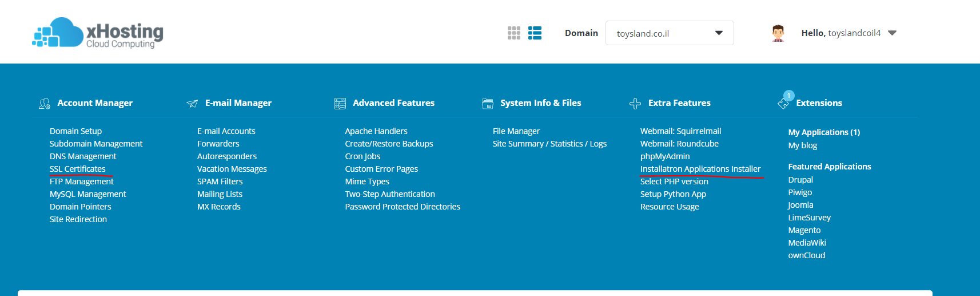Image resolution: width=980 pixels, height=296 pixels.
Task: Click the xHosting cloud logo
Action: [97, 33]
